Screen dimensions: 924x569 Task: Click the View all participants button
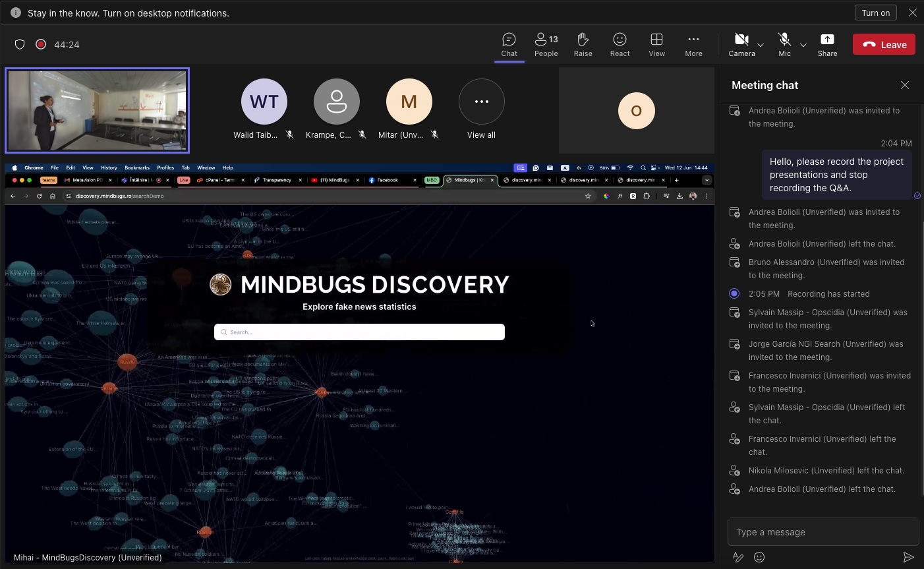click(x=482, y=102)
